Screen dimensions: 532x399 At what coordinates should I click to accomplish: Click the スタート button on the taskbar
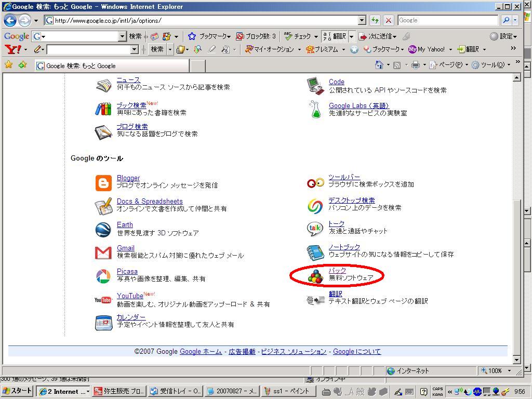[16, 391]
